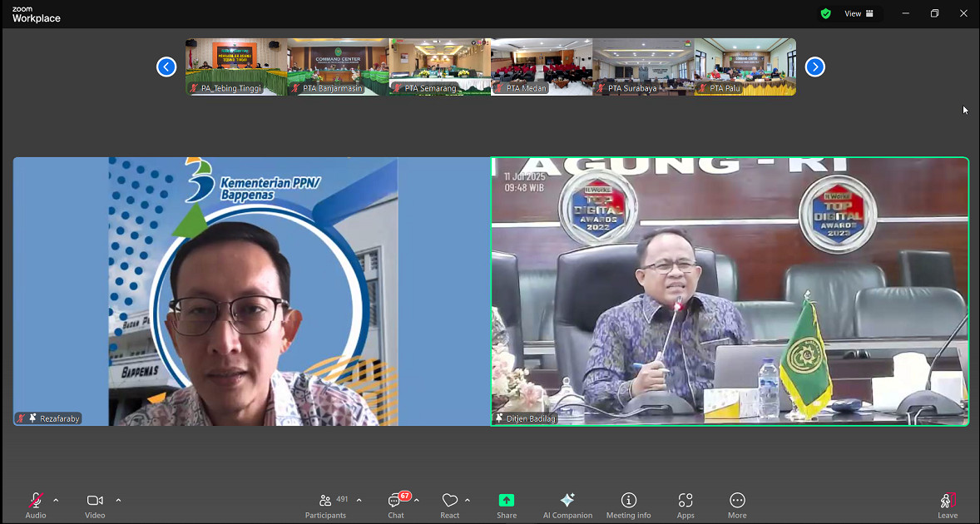The width and height of the screenshot is (980, 524).
Task: Open the View layout menu
Action: coord(859,13)
